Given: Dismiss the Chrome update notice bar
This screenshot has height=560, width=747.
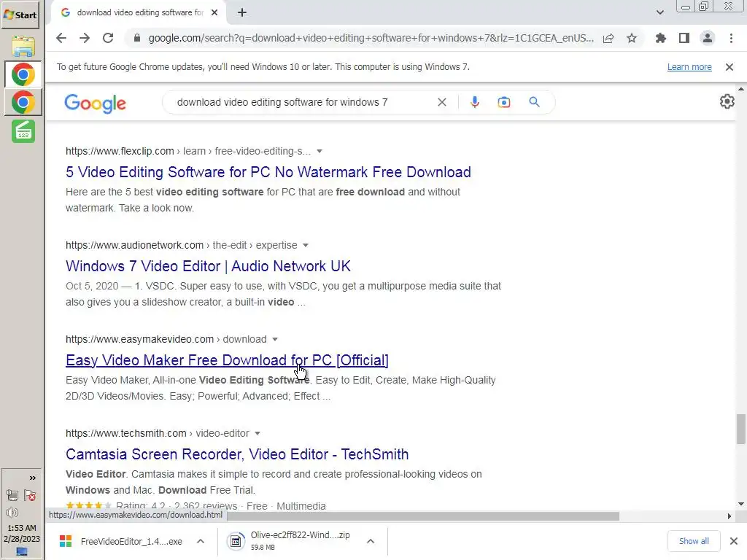Looking at the screenshot, I should point(729,67).
